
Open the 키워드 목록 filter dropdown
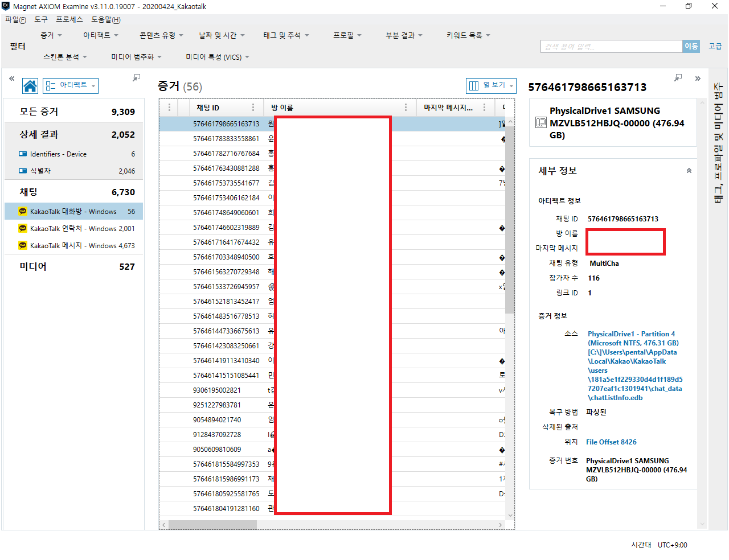[468, 35]
